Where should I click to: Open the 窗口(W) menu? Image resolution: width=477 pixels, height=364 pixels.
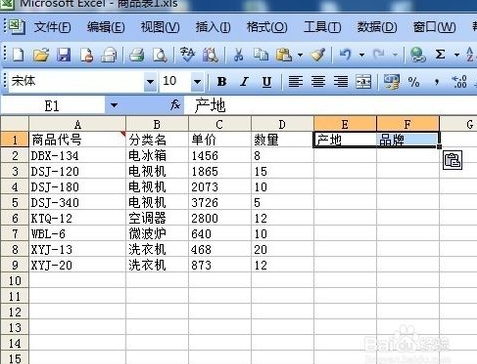point(434,27)
